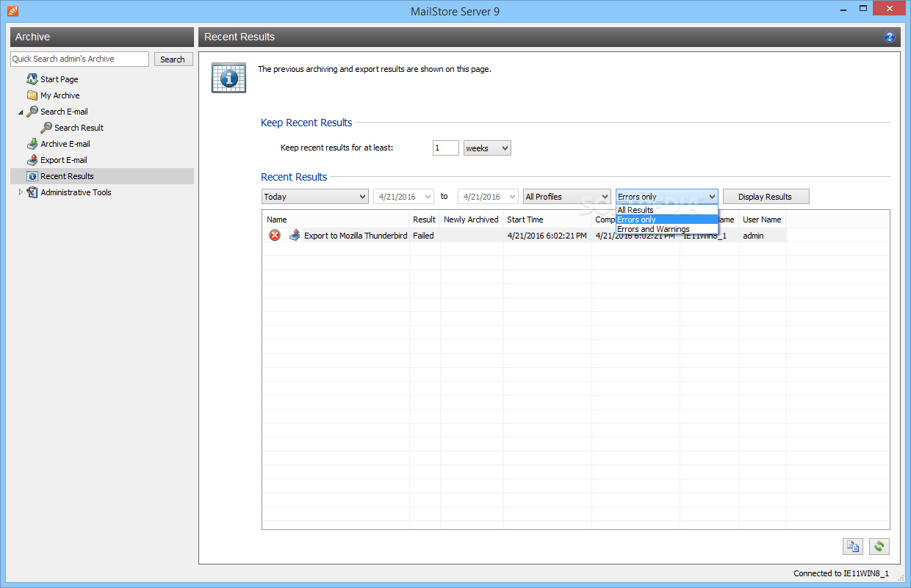Select Errors and Warnings in the filter list
The height and width of the screenshot is (588, 911).
pyautogui.click(x=667, y=229)
